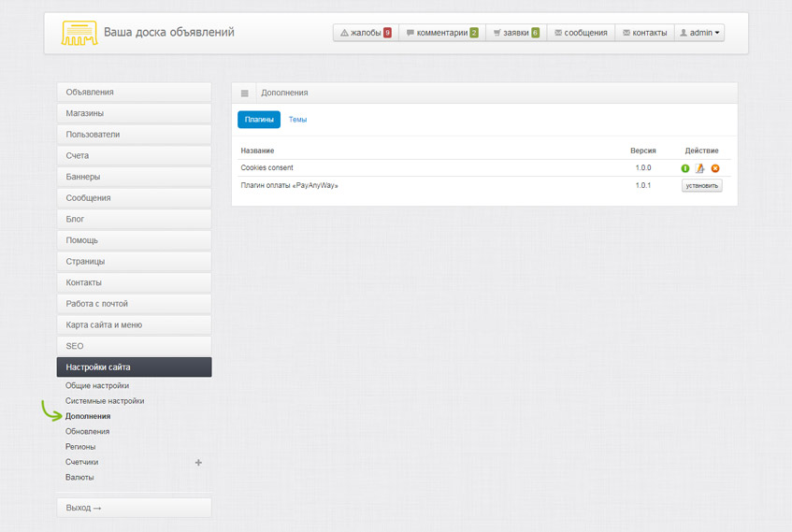Image resolution: width=792 pixels, height=532 pixels.
Task: Go to Системные настройки submenu link
Action: [105, 401]
